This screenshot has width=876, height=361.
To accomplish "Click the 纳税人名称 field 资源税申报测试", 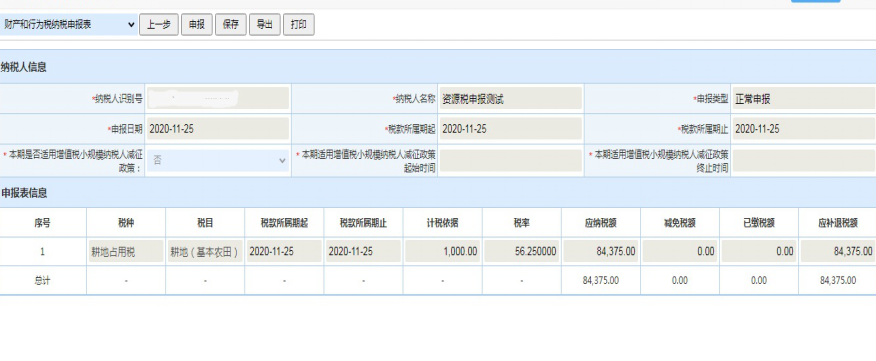I will coord(511,98).
